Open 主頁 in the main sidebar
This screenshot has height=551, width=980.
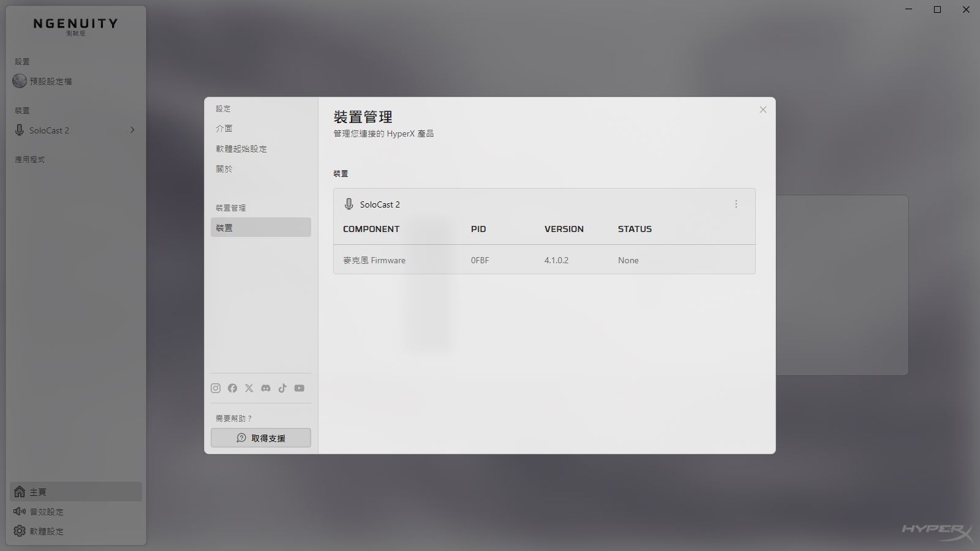tap(76, 492)
